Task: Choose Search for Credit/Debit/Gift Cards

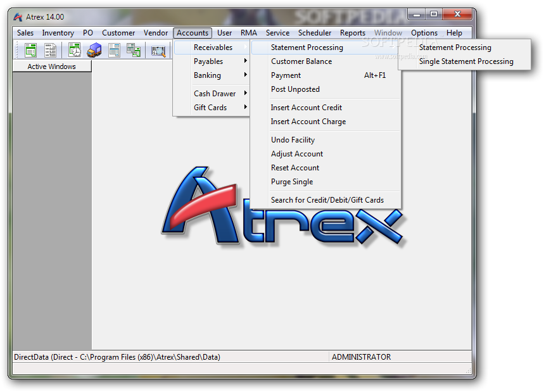Action: pyautogui.click(x=326, y=199)
